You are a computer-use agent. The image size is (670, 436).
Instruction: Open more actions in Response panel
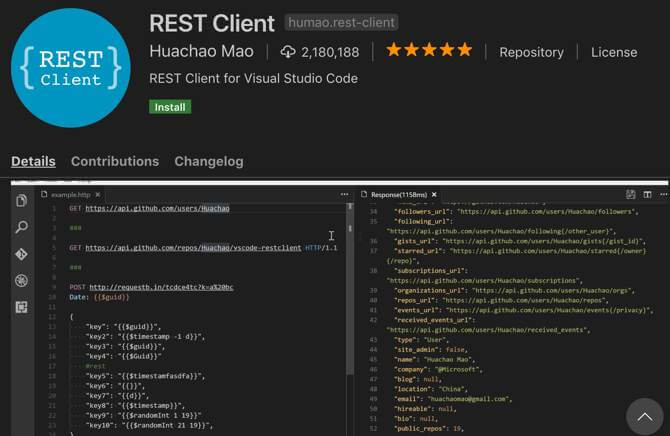click(664, 194)
